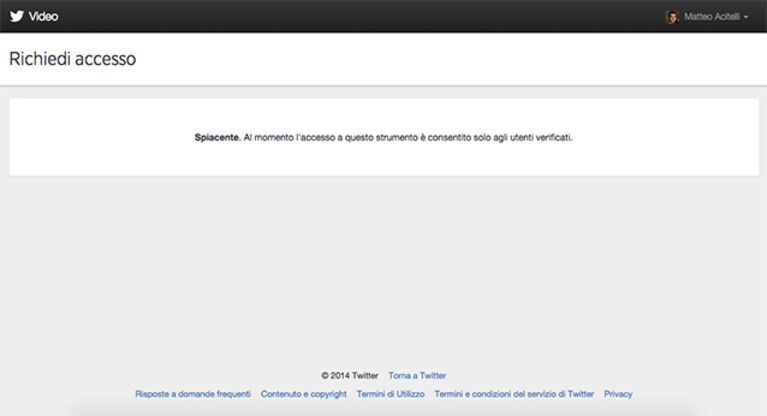Click Matteo Acitelli's profile avatar
This screenshot has height=416, width=767.
(x=672, y=17)
